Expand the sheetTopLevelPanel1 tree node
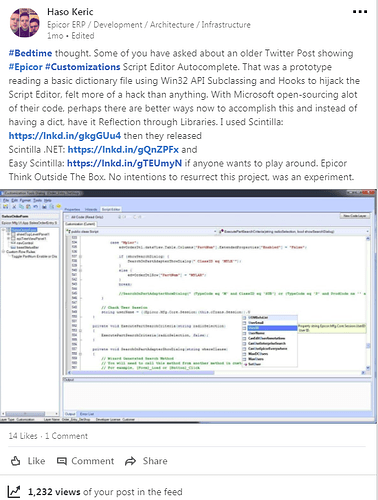 [9, 234]
